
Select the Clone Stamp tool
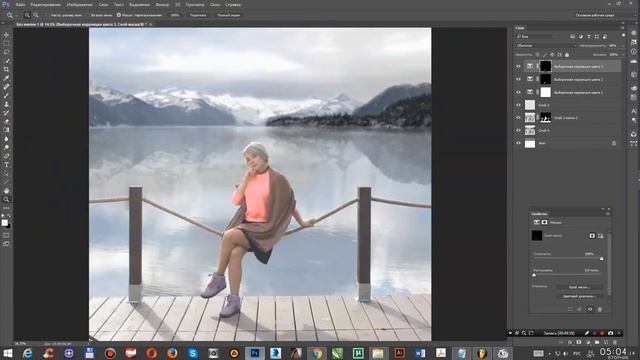coord(6,104)
